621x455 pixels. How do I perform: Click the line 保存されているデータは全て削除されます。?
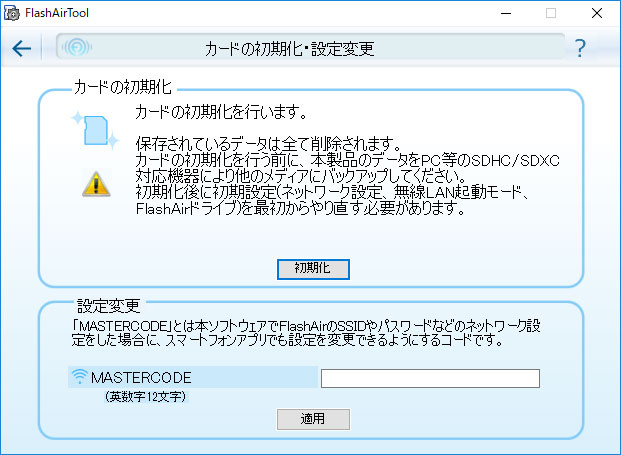tap(269, 143)
